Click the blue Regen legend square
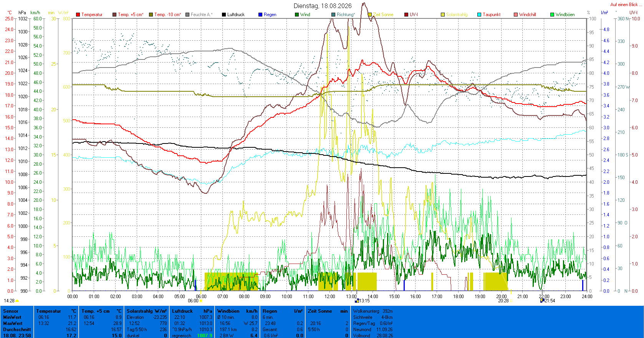 click(x=260, y=15)
